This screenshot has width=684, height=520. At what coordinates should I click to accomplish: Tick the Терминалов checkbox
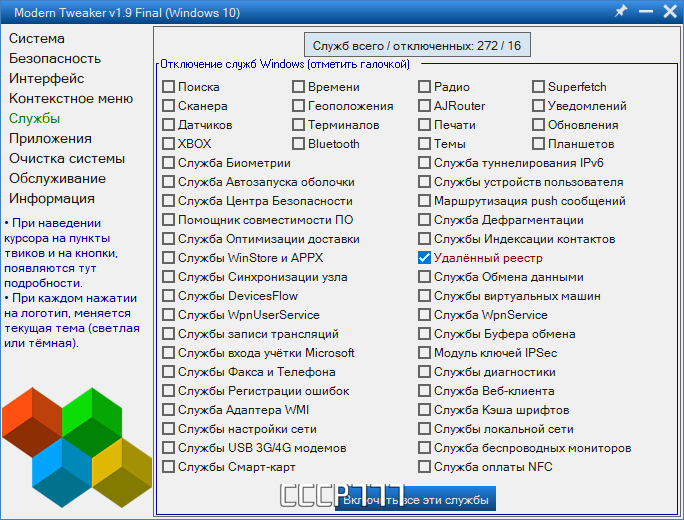298,125
